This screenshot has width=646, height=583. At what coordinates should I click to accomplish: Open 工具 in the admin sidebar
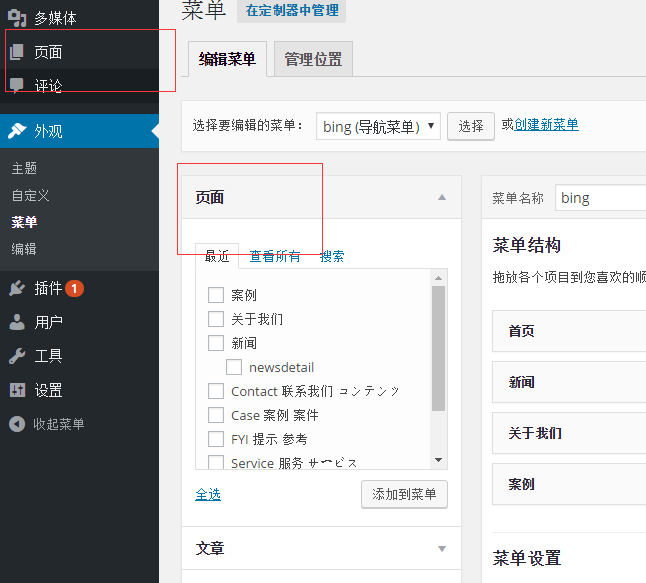pos(79,356)
